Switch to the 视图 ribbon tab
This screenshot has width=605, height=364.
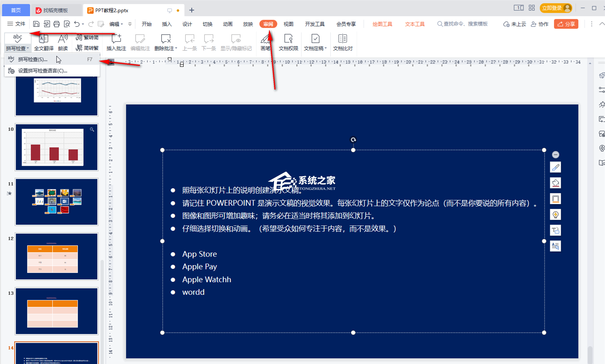(x=289, y=24)
